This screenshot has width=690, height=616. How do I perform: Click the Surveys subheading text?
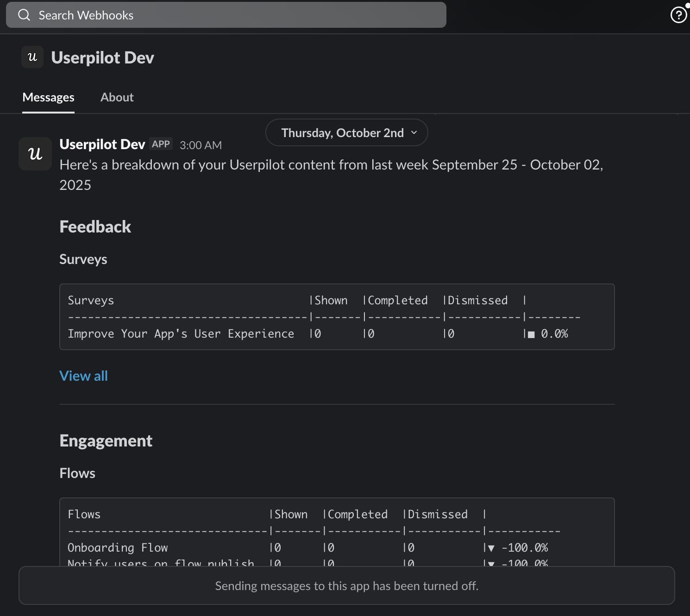[83, 259]
